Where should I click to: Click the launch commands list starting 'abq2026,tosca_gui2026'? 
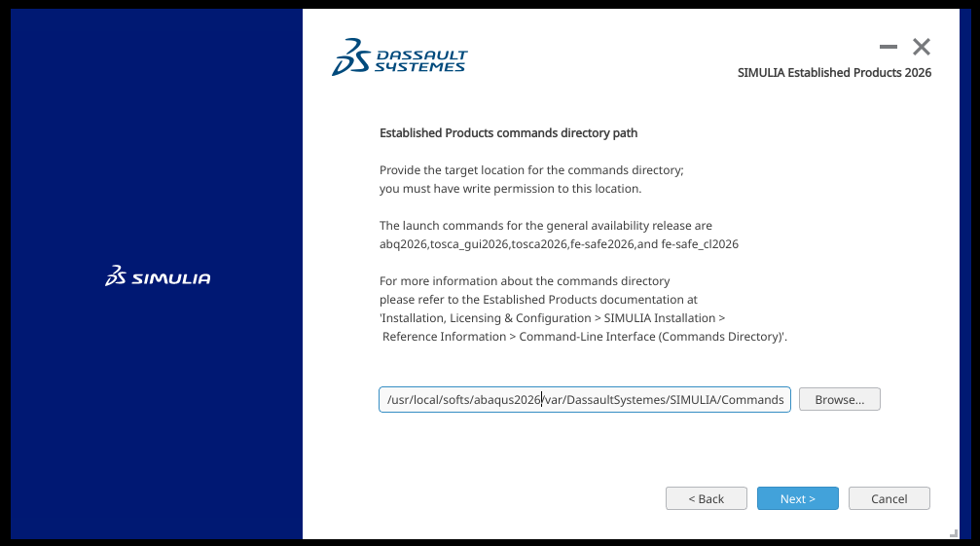pyautogui.click(x=559, y=244)
